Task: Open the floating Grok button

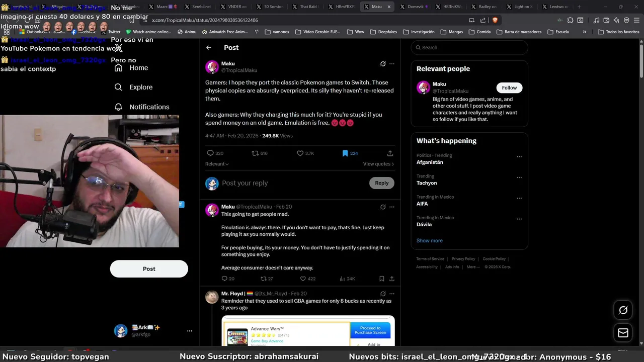Action: [x=623, y=310]
